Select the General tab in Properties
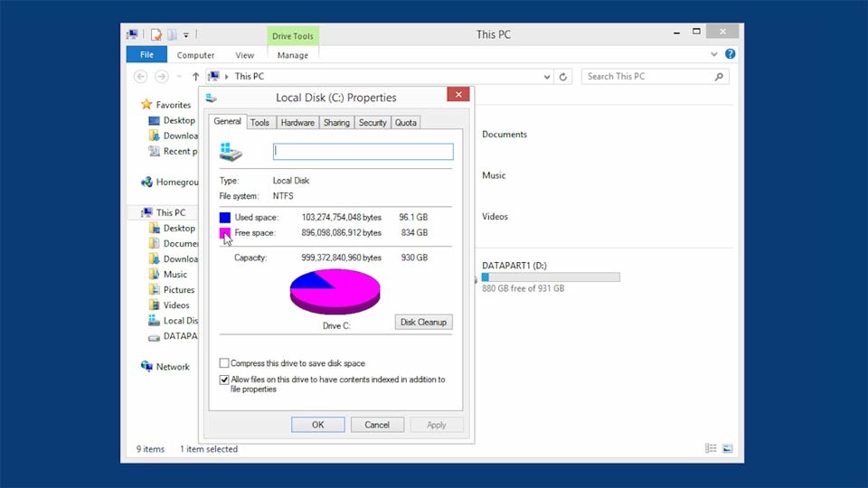This screenshot has height=488, width=868. (x=227, y=122)
